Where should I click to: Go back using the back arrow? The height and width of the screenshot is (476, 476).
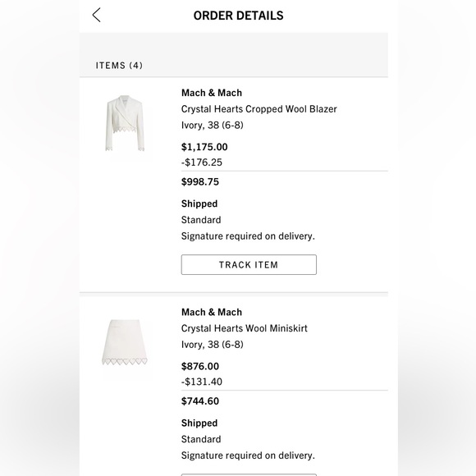[x=96, y=15]
